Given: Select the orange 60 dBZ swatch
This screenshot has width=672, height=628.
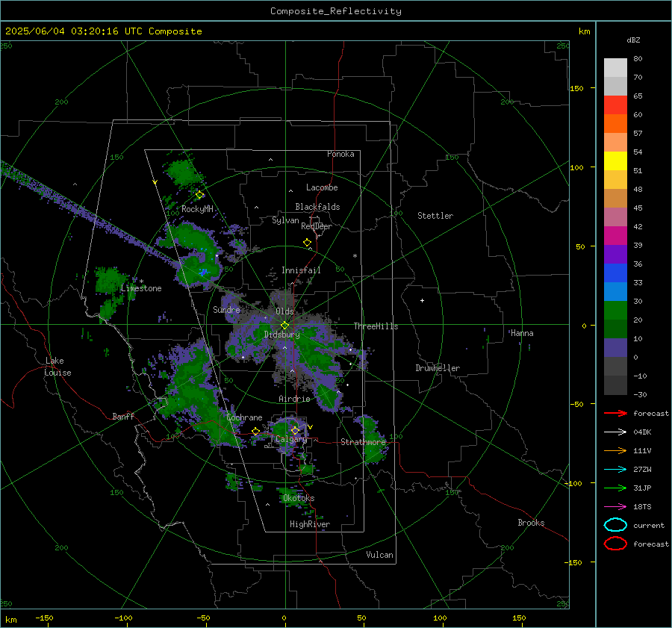Looking at the screenshot, I should click(x=615, y=124).
